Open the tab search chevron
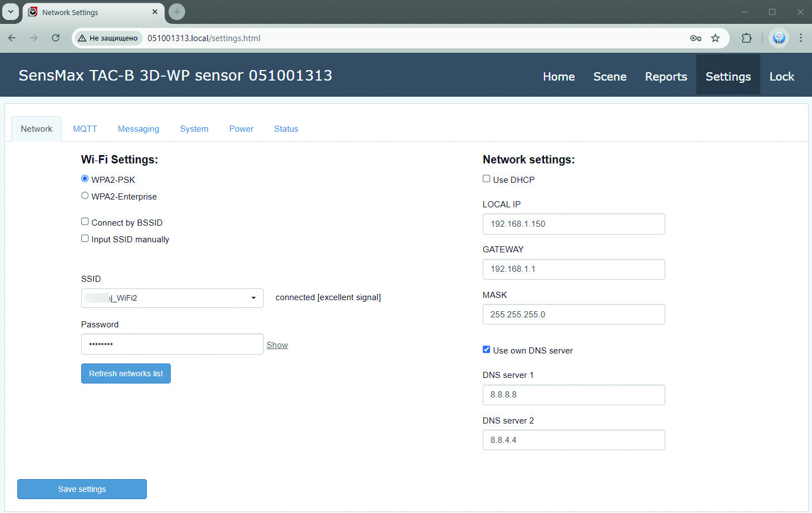The height and width of the screenshot is (513, 812). pos(11,12)
